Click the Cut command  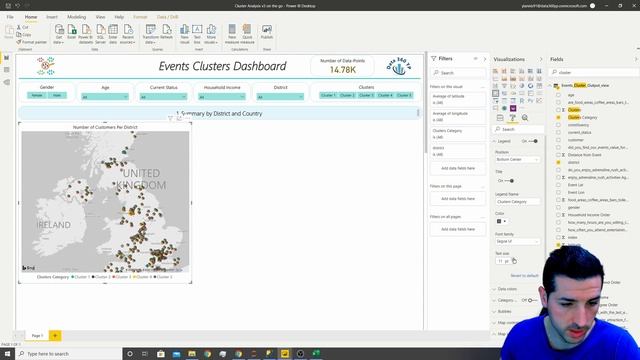click(23, 27)
